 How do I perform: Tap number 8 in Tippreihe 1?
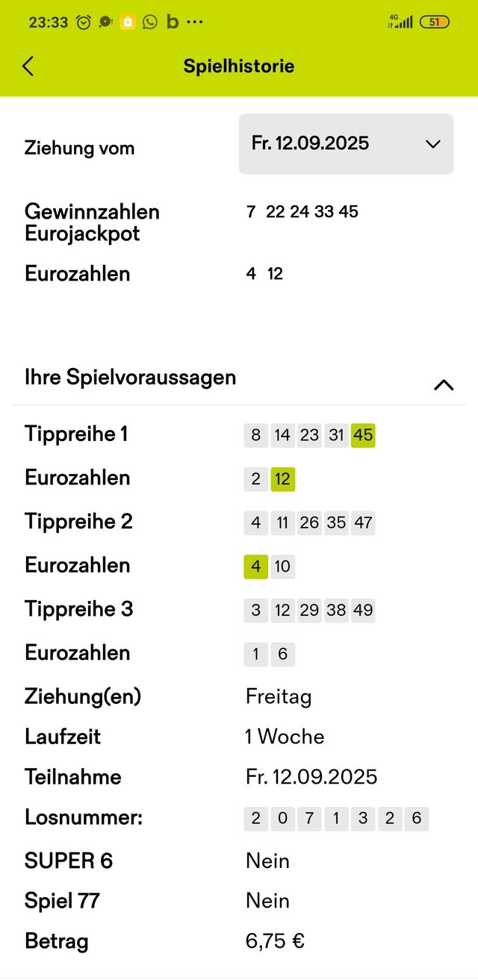pos(255,435)
